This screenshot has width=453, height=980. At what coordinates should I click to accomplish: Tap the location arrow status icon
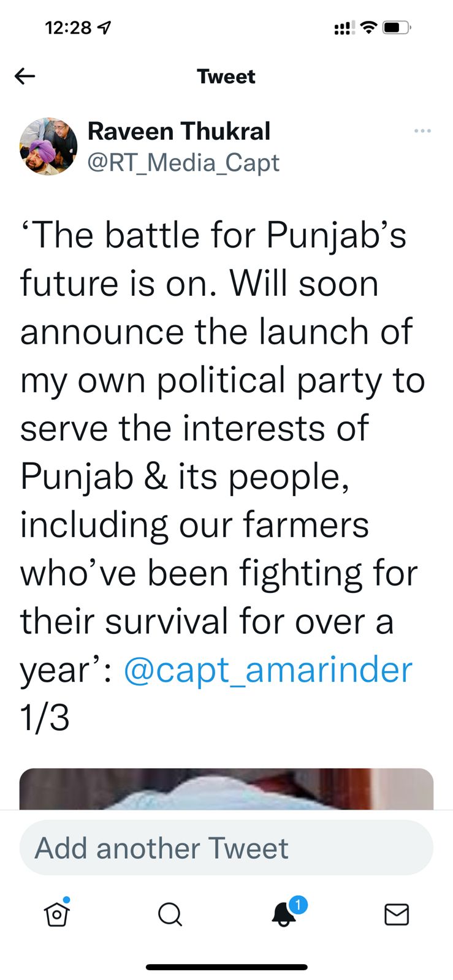point(105,28)
